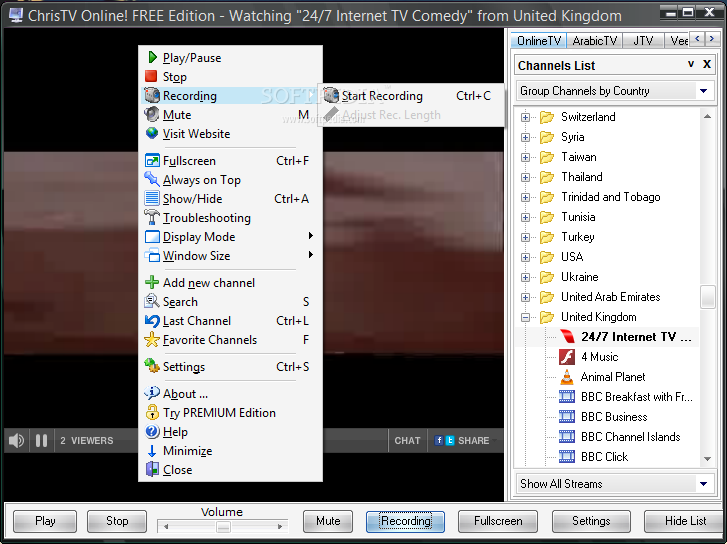Select the BBC Channel Islands channel
The height and width of the screenshot is (544, 727).
(631, 437)
